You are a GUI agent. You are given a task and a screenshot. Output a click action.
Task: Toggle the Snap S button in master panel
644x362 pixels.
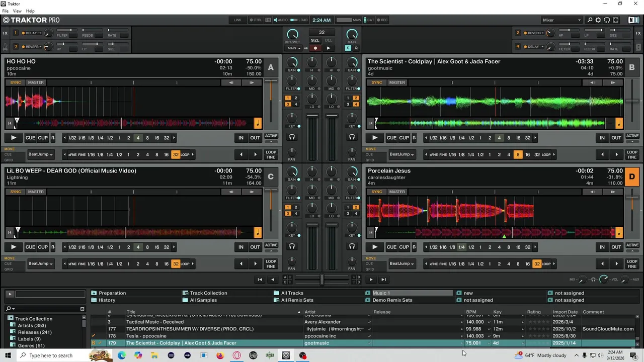coord(348,48)
